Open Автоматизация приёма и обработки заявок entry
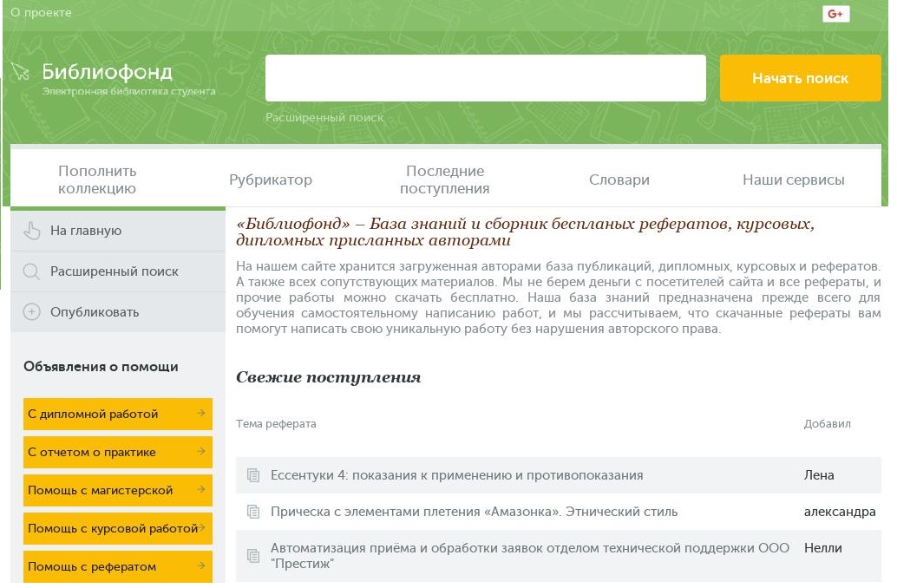This screenshot has width=897, height=588. tap(530, 555)
